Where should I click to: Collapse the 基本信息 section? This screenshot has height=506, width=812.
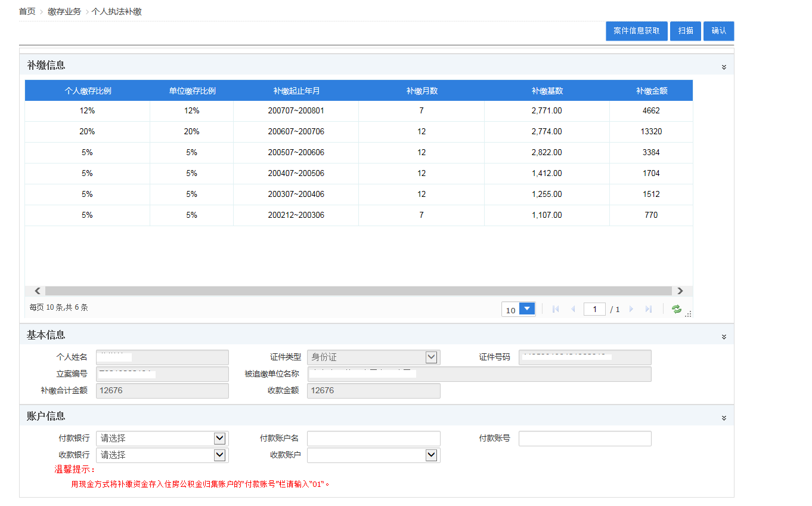click(x=724, y=337)
